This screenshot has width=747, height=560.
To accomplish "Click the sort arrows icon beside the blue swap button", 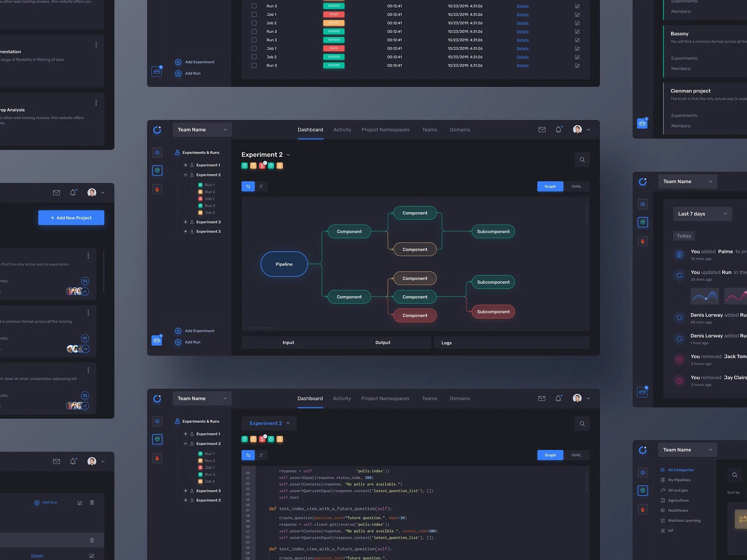I will pos(262,186).
